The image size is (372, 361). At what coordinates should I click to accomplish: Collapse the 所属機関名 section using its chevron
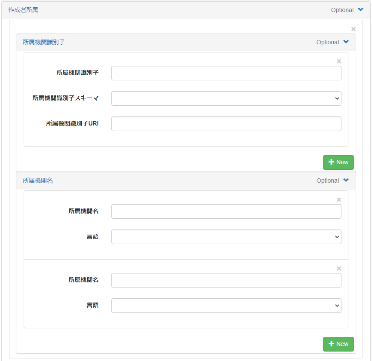(x=346, y=180)
